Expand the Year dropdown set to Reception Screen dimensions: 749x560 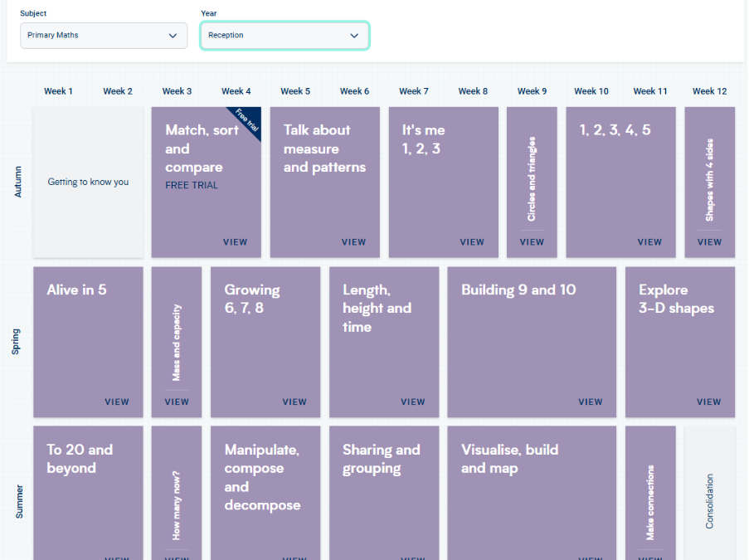[284, 36]
